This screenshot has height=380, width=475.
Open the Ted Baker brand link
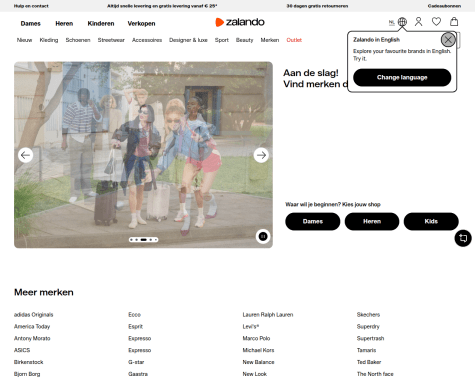[x=369, y=362]
